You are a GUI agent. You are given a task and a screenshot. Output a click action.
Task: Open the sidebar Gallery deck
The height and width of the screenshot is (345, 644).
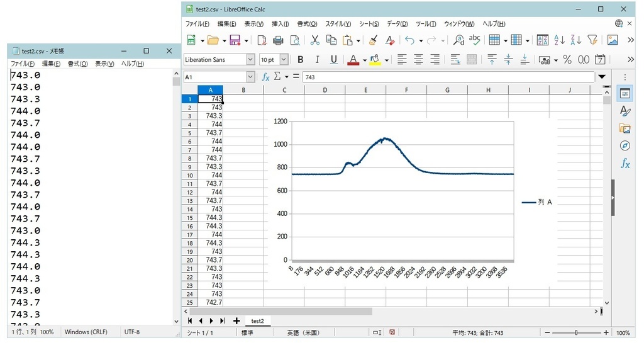(625, 128)
